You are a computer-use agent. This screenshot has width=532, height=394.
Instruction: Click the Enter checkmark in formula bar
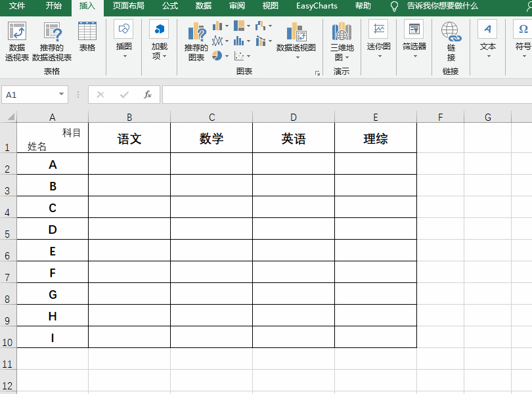click(x=124, y=95)
